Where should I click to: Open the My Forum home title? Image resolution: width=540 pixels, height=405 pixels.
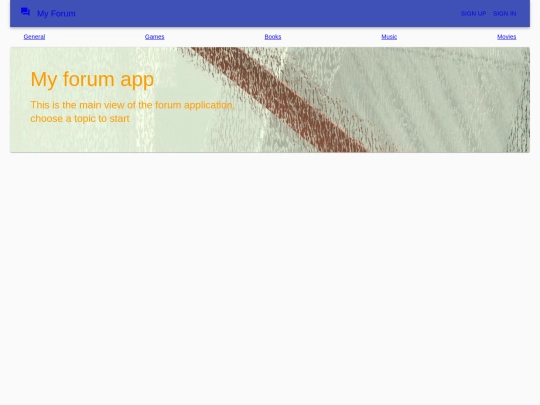coord(56,13)
